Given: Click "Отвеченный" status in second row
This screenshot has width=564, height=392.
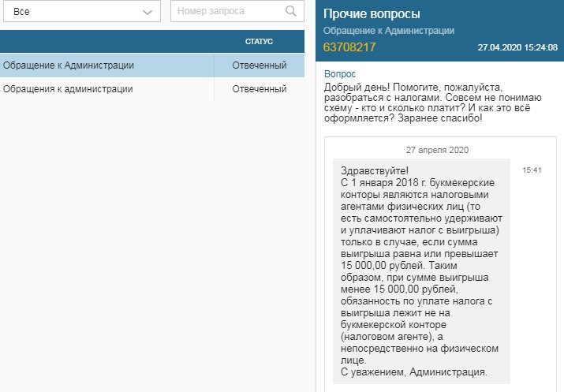Looking at the screenshot, I should [x=259, y=89].
